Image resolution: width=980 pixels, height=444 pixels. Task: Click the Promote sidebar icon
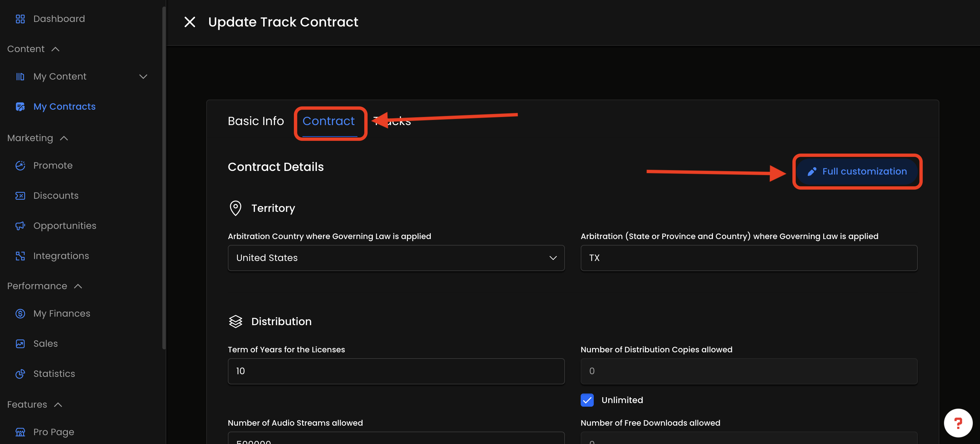[20, 165]
